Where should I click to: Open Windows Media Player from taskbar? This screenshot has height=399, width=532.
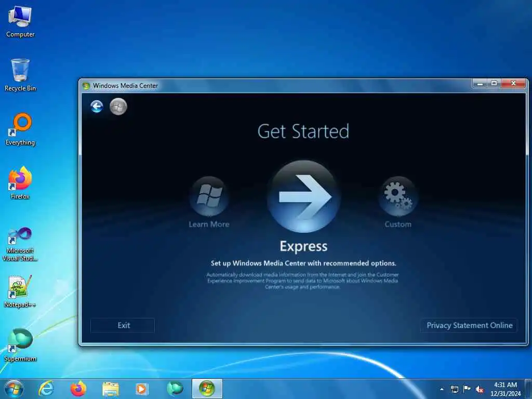(142, 389)
